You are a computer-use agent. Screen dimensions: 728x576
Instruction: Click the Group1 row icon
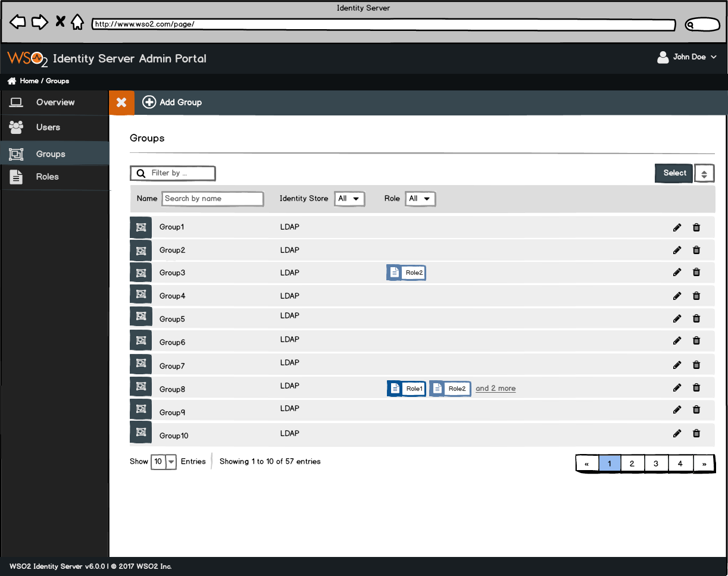141,227
